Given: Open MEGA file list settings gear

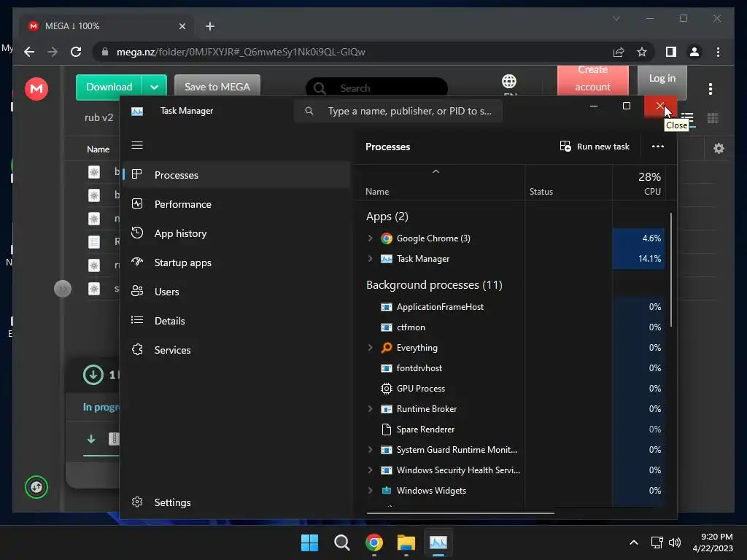Looking at the screenshot, I should [719, 149].
